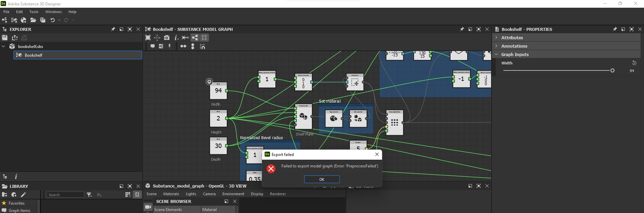Image resolution: width=644 pixels, height=213 pixels.
Task: Click the open package folder icon
Action: [x=33, y=20]
